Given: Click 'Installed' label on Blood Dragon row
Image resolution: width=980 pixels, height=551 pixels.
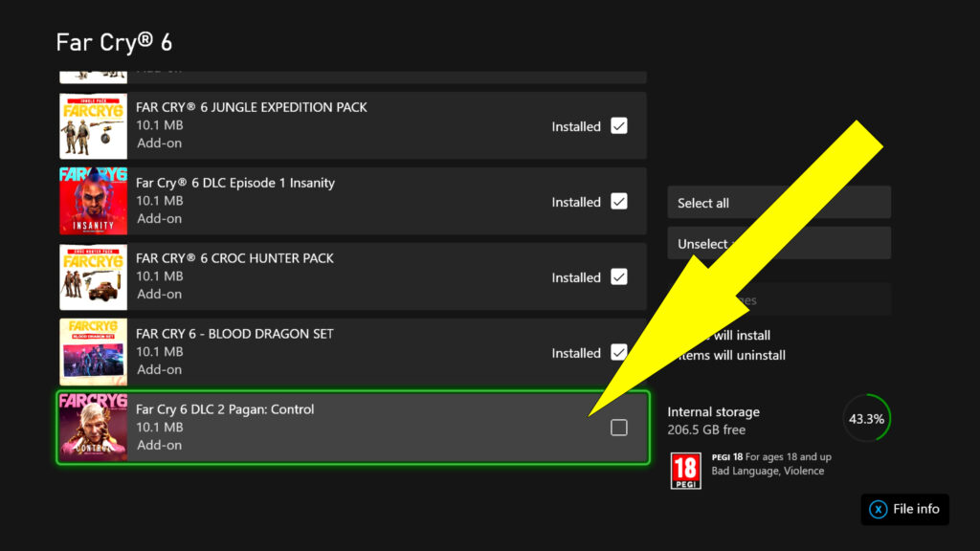Looking at the screenshot, I should click(575, 354).
